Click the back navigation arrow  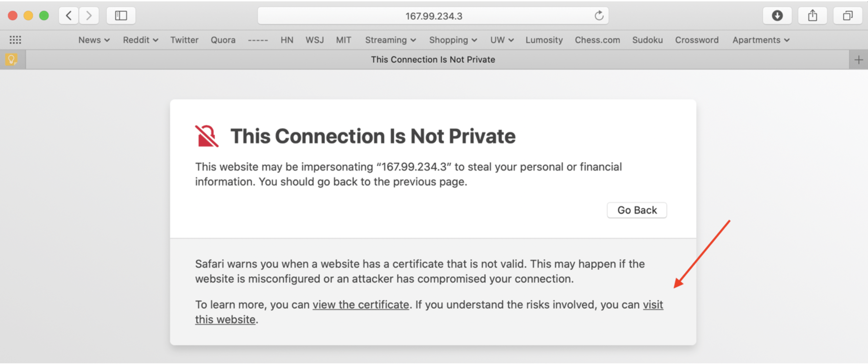[x=69, y=16]
